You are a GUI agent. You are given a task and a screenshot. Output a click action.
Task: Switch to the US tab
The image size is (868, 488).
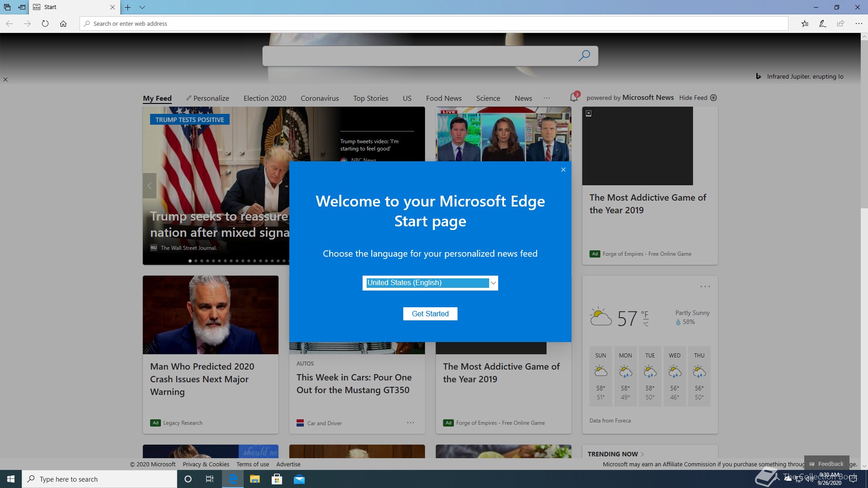(x=407, y=98)
